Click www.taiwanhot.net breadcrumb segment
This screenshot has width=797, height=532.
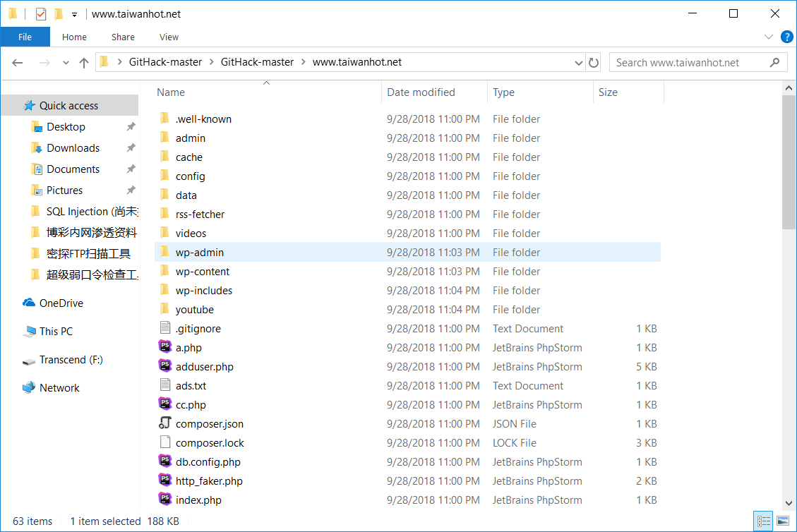point(356,62)
